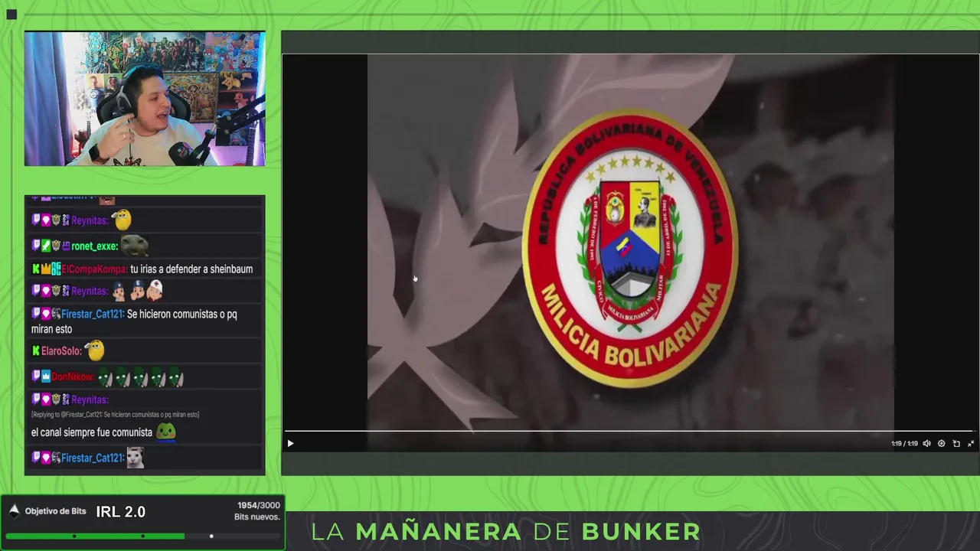Click ronet_exxe's cat emote
This screenshot has width=980, height=551.
click(136, 246)
